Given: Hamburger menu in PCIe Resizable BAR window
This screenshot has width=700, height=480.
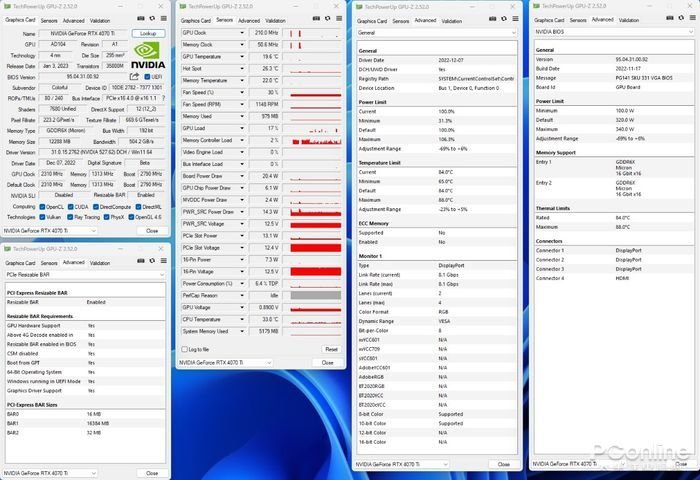Looking at the screenshot, I should click(164, 261).
